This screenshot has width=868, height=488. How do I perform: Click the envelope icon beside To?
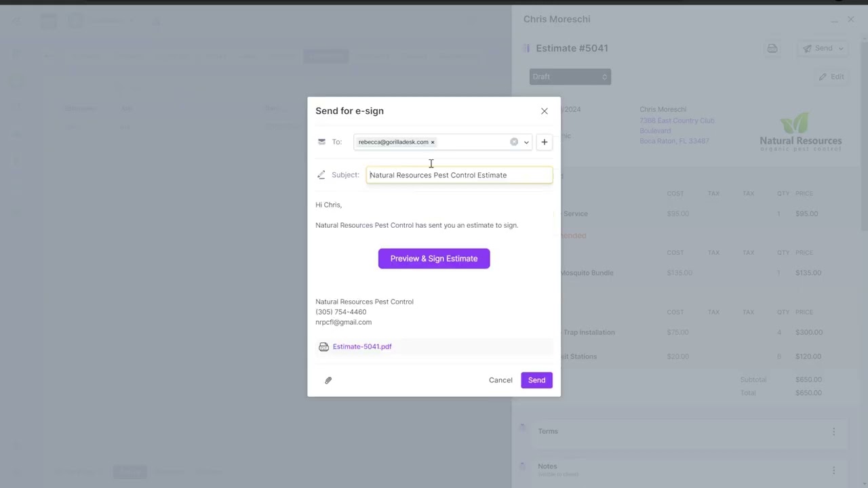coord(321,142)
